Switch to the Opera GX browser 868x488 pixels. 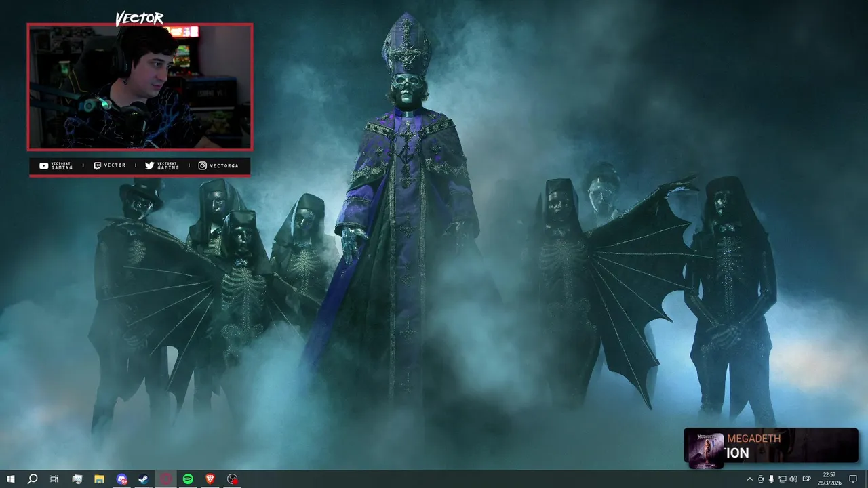(x=166, y=479)
